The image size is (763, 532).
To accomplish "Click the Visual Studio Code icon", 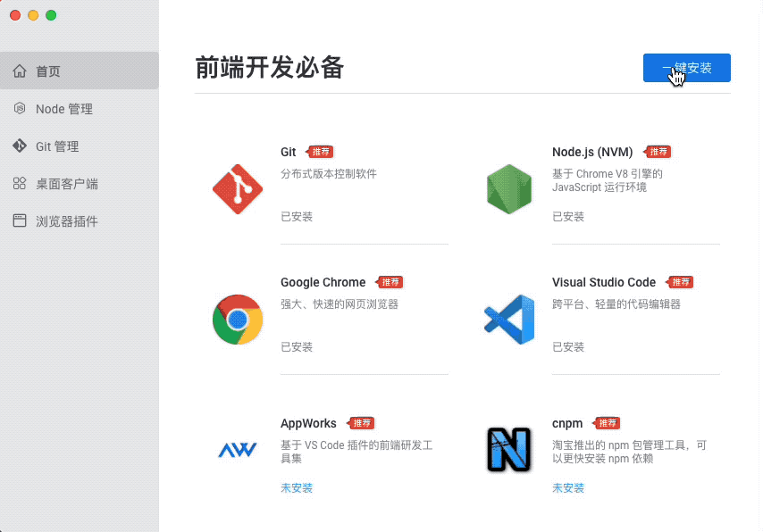I will 508,319.
